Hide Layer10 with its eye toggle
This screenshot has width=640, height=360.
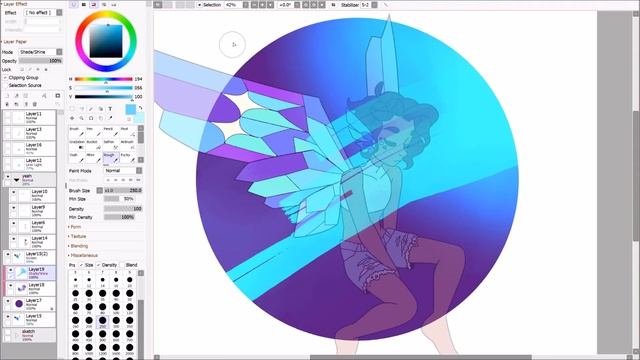click(13, 192)
